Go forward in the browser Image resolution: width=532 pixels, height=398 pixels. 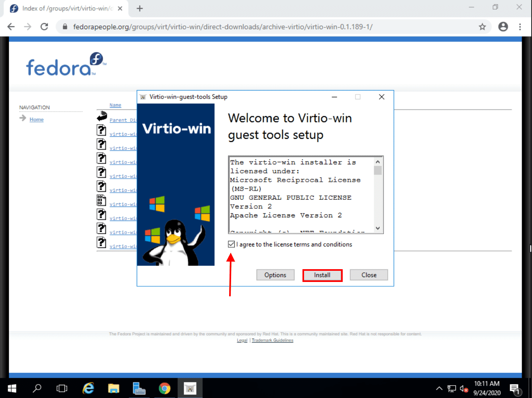coord(27,27)
